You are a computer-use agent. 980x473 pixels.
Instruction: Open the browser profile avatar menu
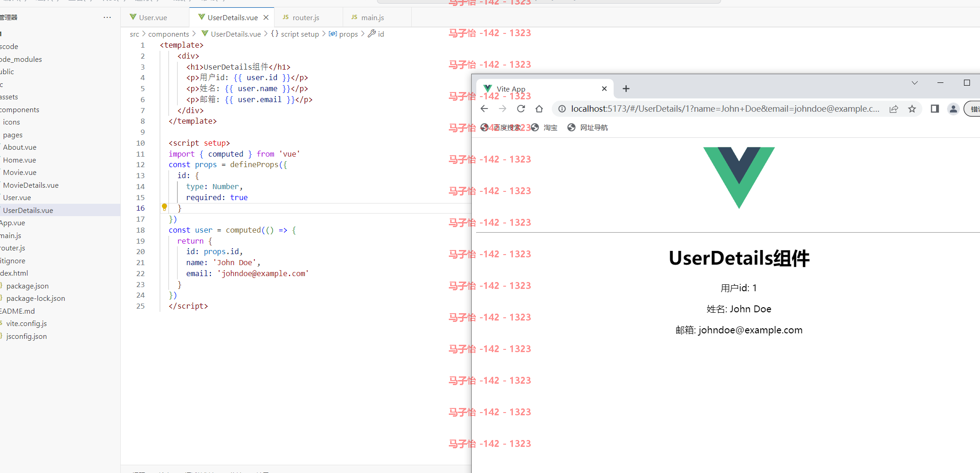953,109
